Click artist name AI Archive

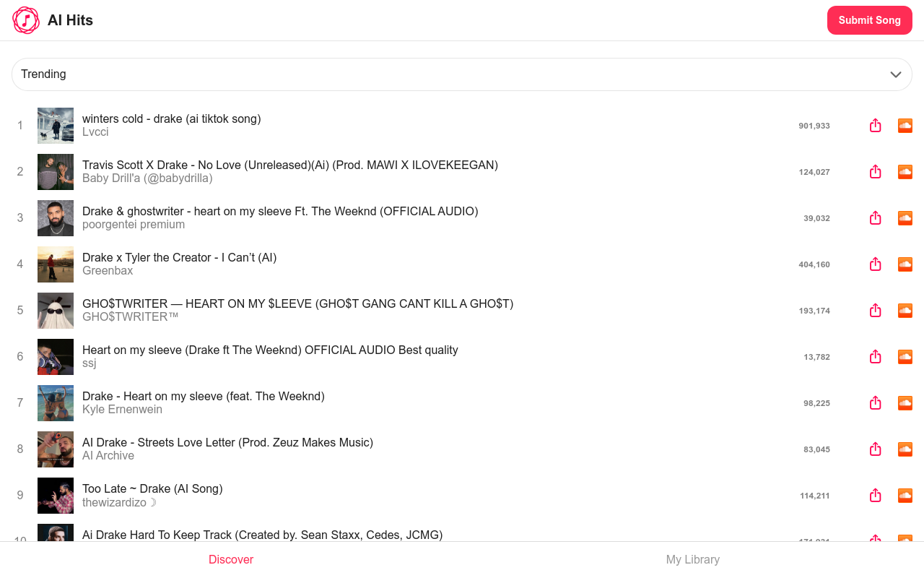click(x=108, y=455)
